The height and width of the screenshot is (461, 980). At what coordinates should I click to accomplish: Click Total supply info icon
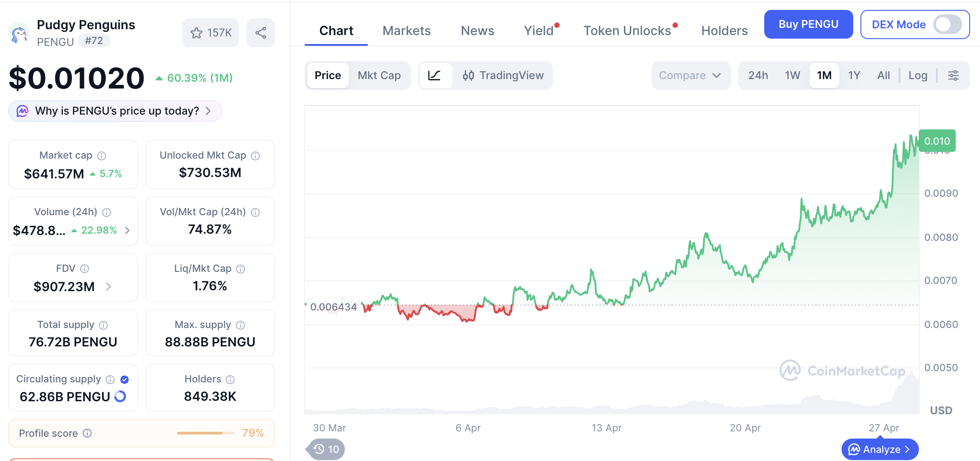pos(103,325)
